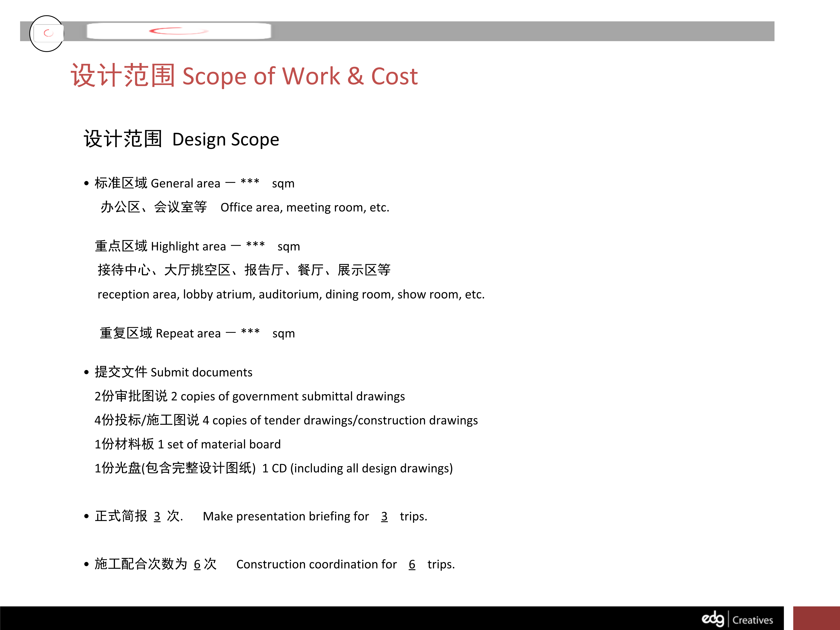Click '4 copies of tender drawings/construction drawings'
This screenshot has width=840, height=630.
point(340,420)
